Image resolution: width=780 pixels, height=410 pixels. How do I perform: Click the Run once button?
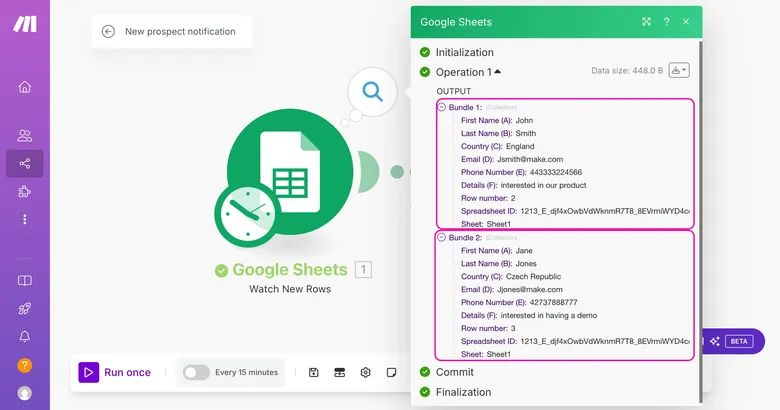coord(115,372)
